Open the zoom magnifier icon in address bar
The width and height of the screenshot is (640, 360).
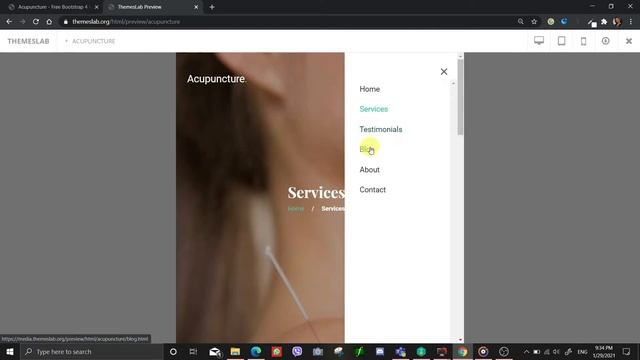point(520,22)
